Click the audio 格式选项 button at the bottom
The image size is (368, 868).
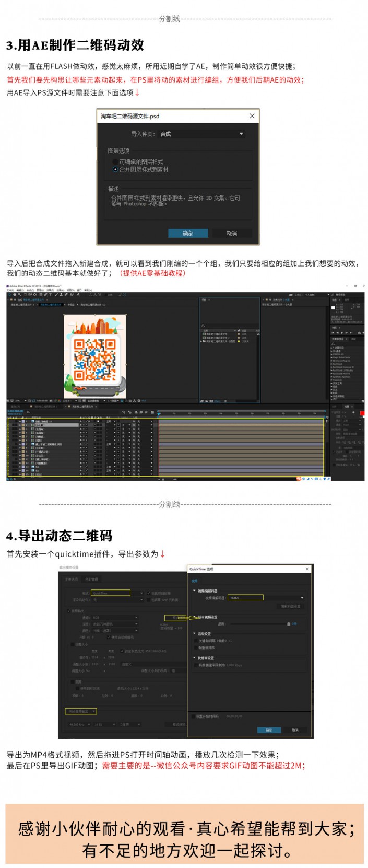click(176, 725)
